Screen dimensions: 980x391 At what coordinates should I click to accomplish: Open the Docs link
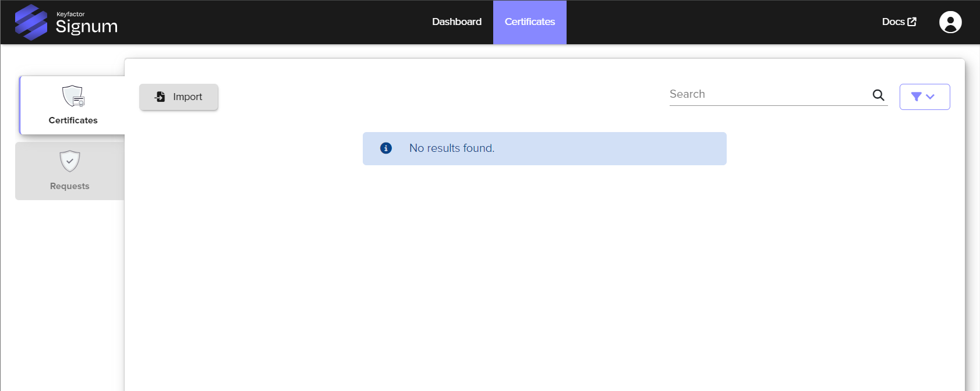pyautogui.click(x=893, y=22)
